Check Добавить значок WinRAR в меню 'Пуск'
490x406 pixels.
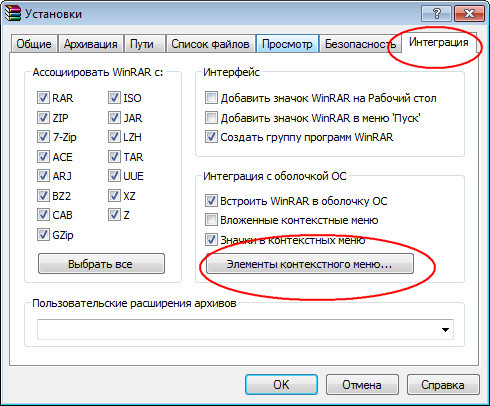pyautogui.click(x=211, y=118)
